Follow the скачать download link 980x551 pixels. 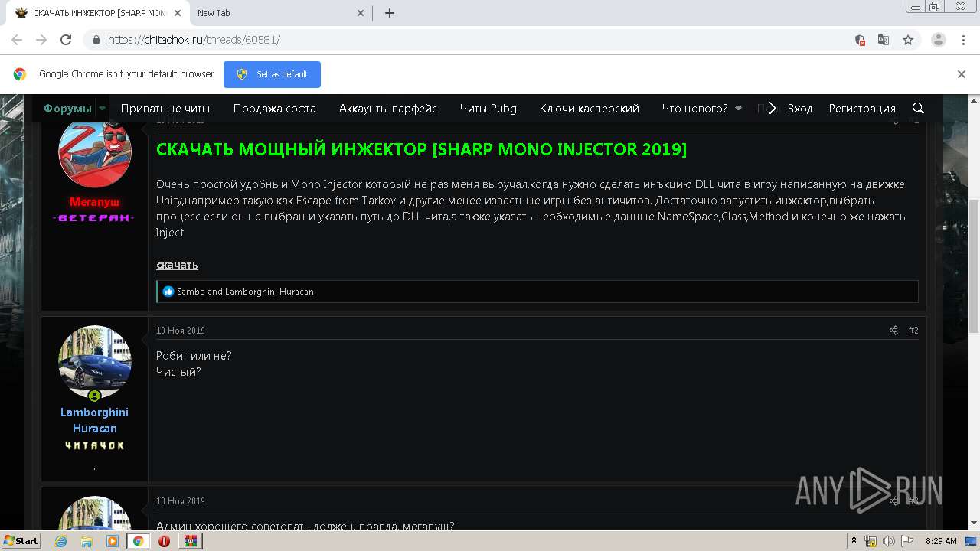point(177,265)
